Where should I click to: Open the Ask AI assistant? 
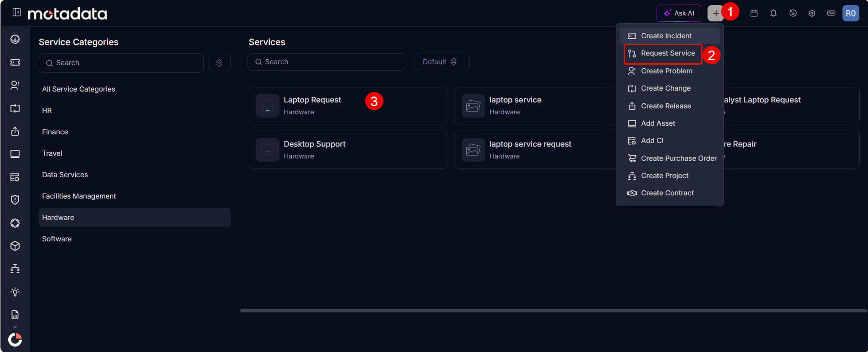click(679, 13)
